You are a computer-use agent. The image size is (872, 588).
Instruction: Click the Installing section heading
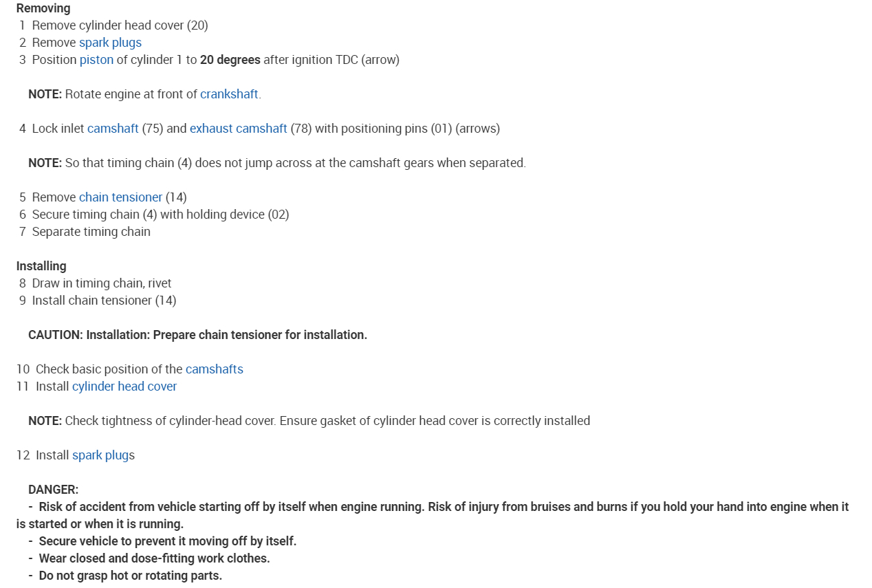[41, 266]
